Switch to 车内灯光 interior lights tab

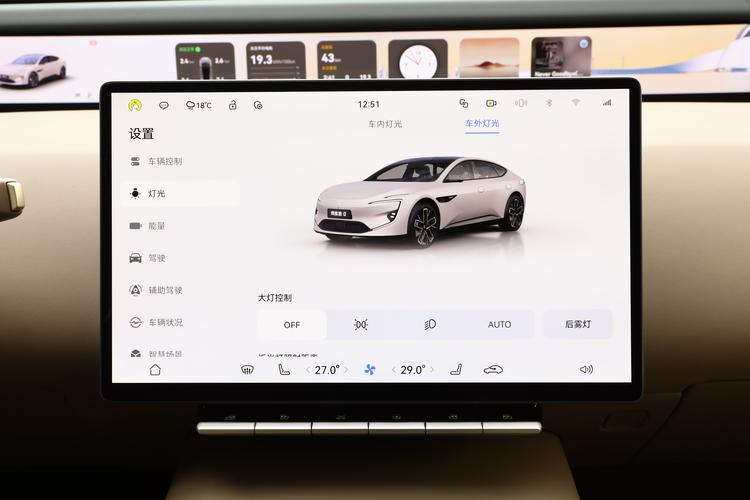[385, 124]
